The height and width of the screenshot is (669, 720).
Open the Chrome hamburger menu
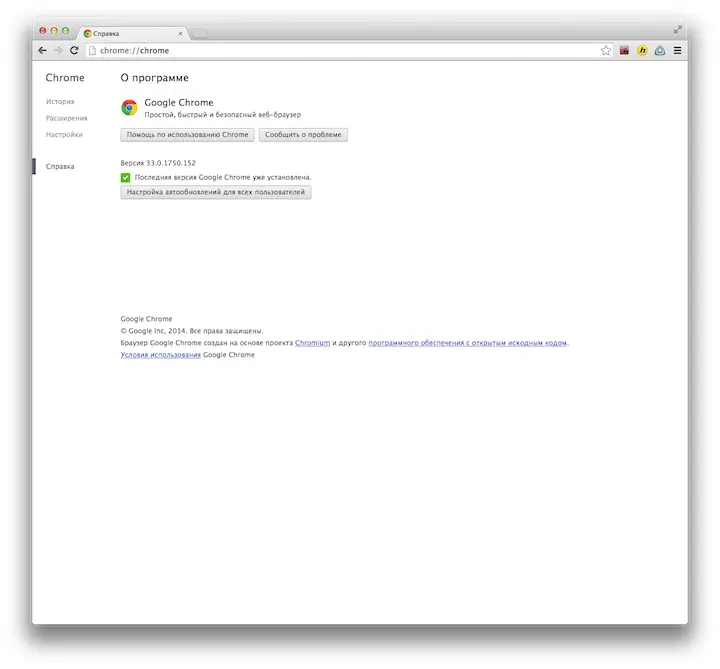[677, 50]
